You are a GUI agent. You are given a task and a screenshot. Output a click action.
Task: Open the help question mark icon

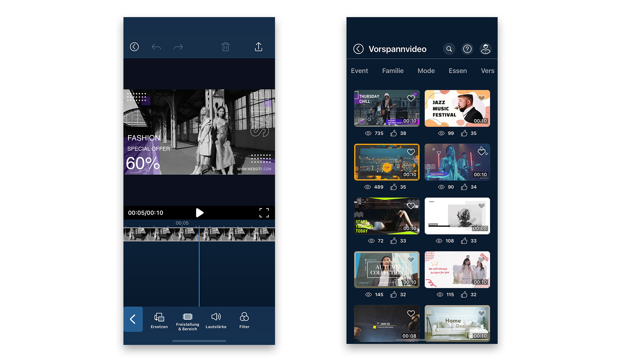[x=467, y=49]
